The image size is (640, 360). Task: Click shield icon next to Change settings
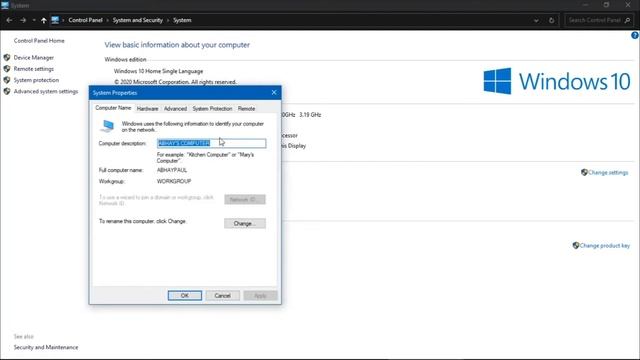pos(584,172)
